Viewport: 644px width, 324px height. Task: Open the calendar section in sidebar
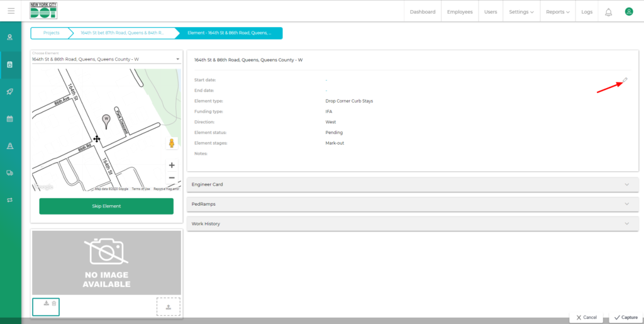(x=10, y=118)
